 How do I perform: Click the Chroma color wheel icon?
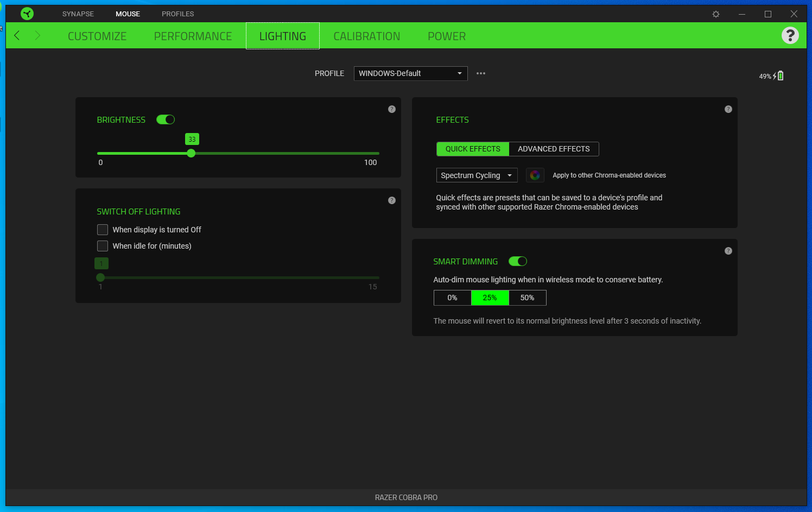tap(535, 175)
